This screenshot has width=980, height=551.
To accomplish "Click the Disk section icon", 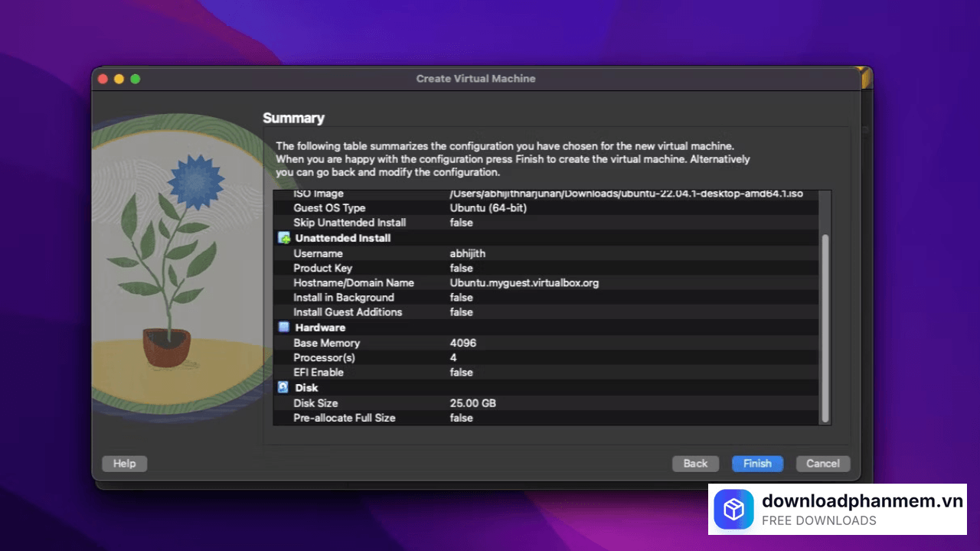I will [x=283, y=387].
